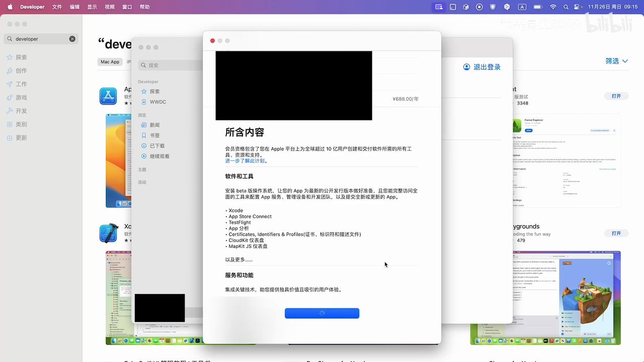Click the developer search field in App Store
This screenshot has height=362, width=644.
tap(41, 39)
